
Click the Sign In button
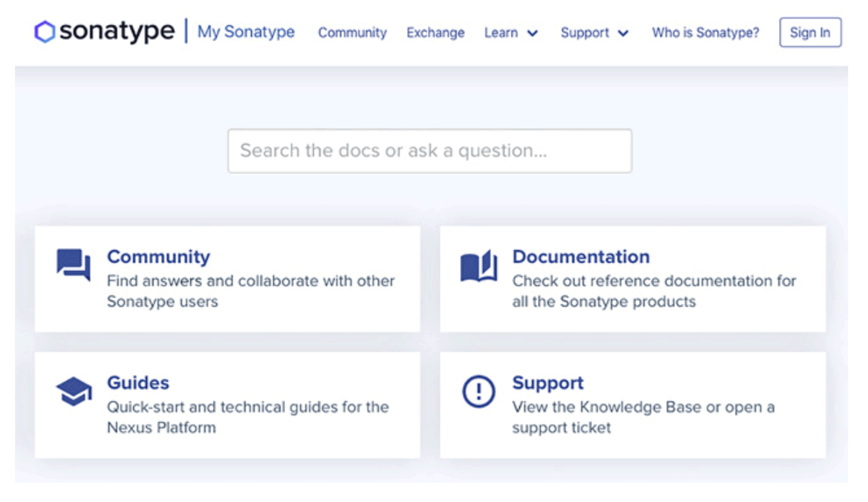pos(810,32)
